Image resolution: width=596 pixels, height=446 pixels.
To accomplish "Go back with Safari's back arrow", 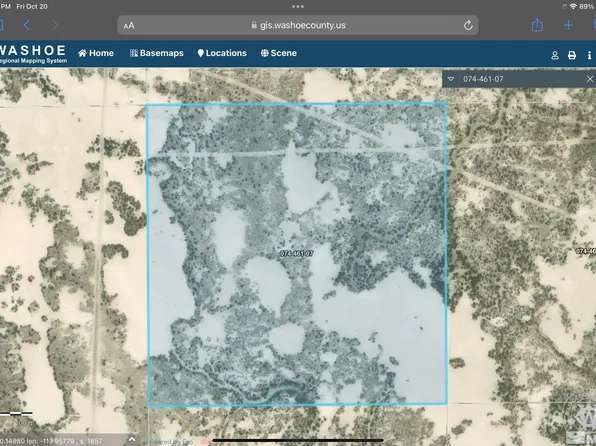I will tap(27, 25).
